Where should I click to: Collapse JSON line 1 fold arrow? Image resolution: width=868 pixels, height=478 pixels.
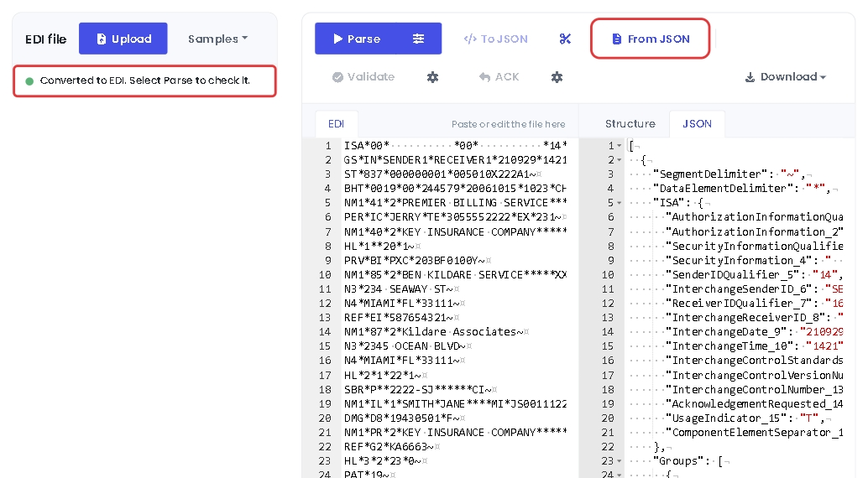[620, 146]
